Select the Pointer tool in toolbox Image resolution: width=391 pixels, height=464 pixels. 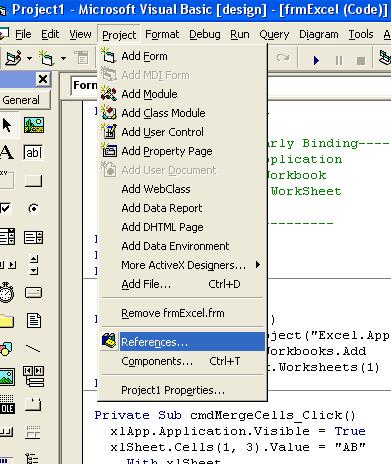pyautogui.click(x=7, y=125)
